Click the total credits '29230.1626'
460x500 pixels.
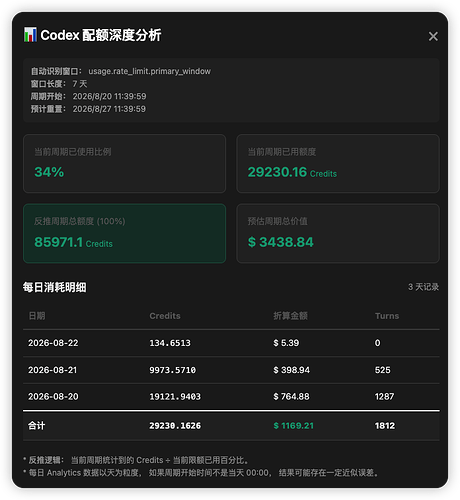(x=175, y=426)
